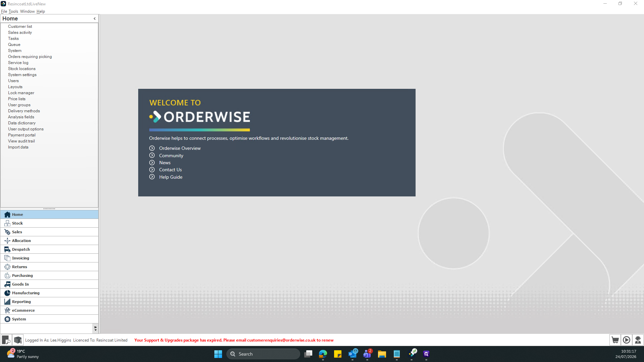644x362 pixels.
Task: Open Sales activity from Home panel
Action: tap(20, 33)
